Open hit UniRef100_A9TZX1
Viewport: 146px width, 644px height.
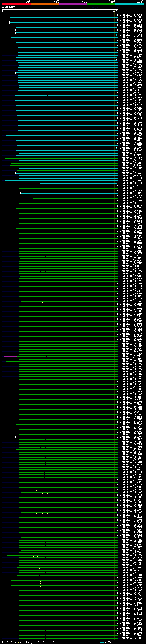[x=131, y=156]
